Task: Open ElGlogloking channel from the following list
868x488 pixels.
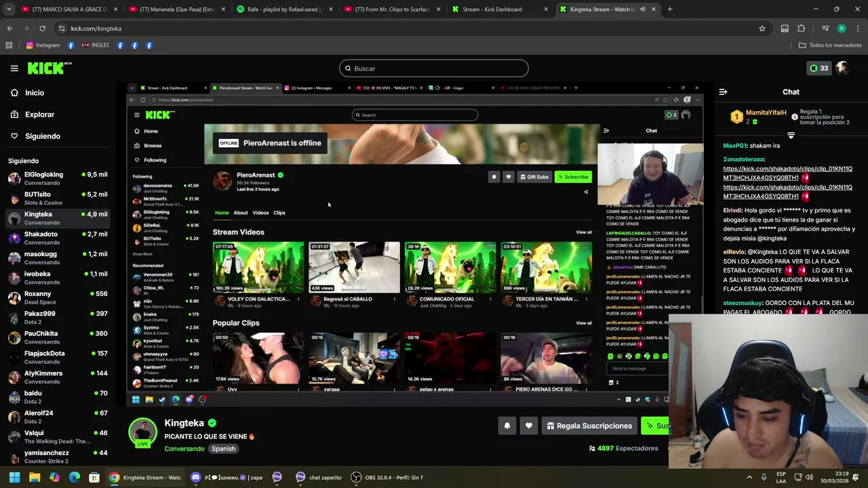Action: coord(58,178)
